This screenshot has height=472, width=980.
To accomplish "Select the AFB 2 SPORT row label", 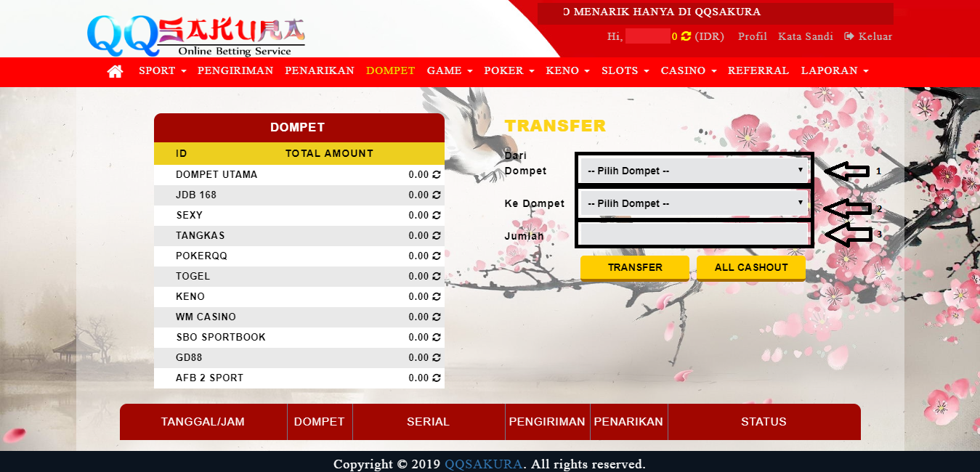I will [209, 378].
